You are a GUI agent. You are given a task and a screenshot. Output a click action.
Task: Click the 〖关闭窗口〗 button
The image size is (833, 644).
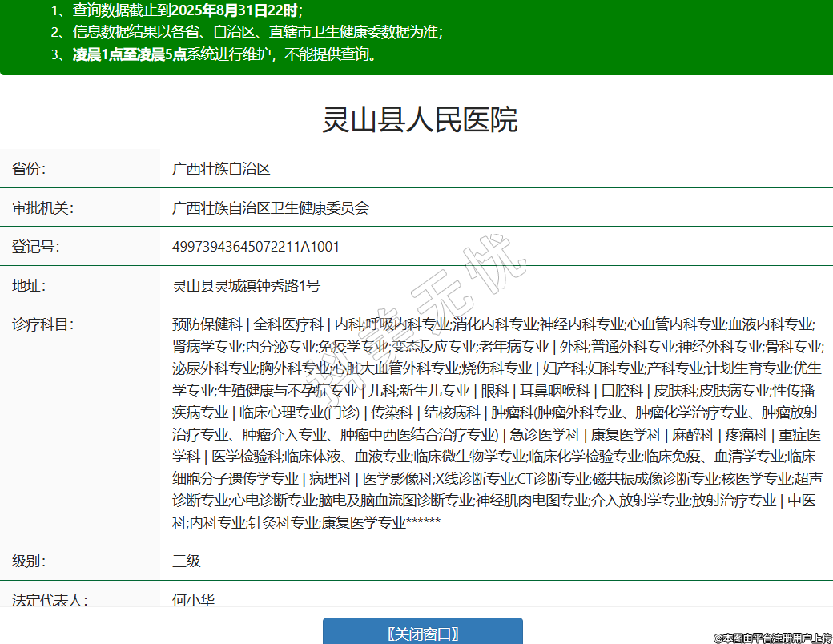[422, 633]
